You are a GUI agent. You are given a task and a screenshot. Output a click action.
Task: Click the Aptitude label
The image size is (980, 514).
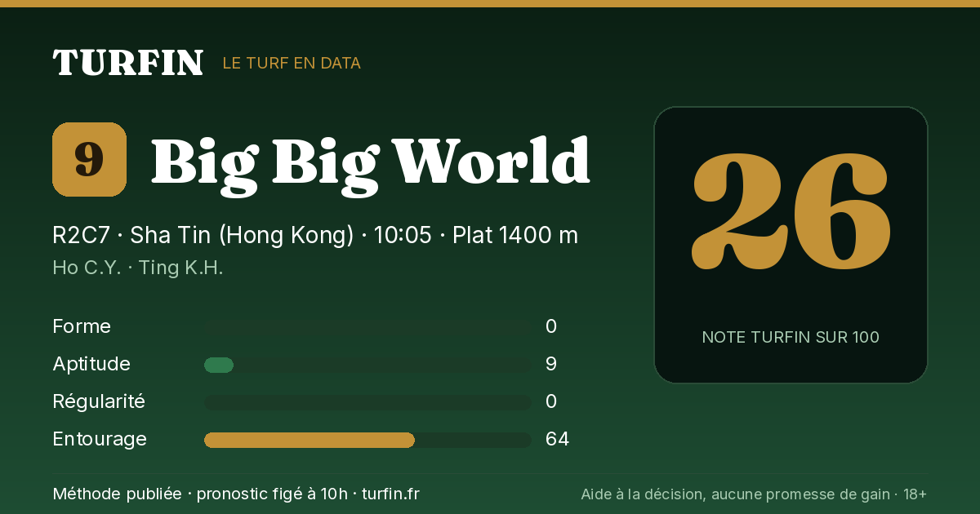coord(91,364)
